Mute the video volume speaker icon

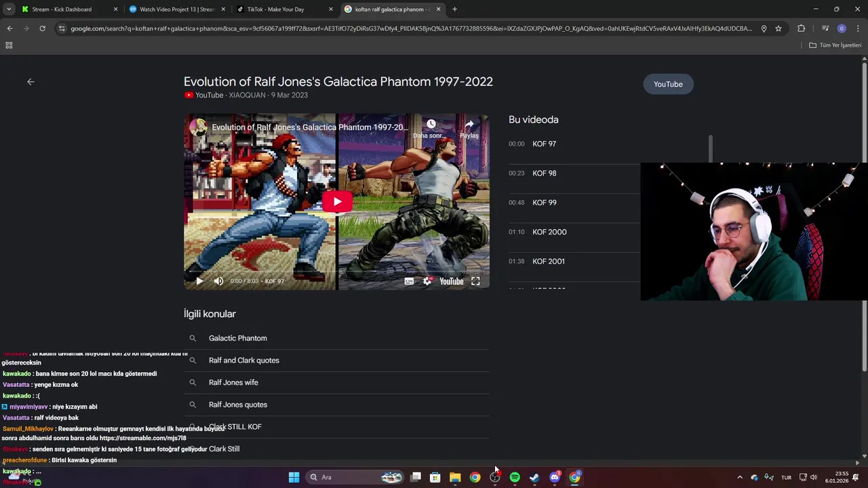tap(218, 281)
